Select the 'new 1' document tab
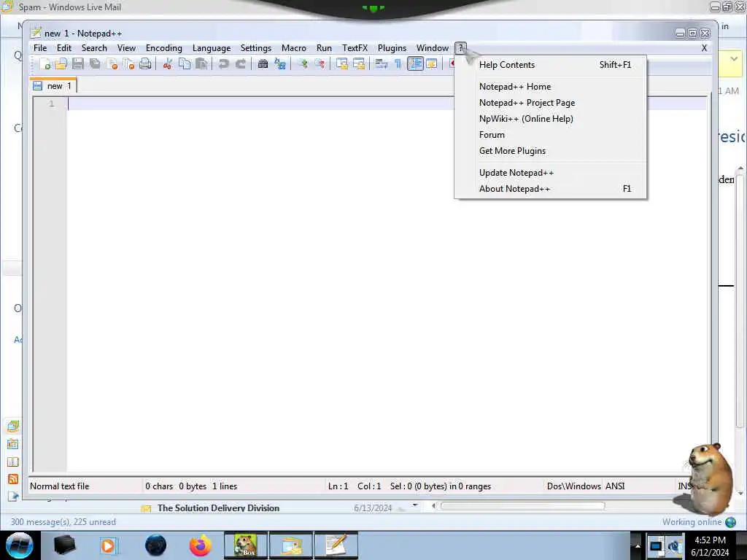Viewport: 747px width, 560px height. coord(53,86)
